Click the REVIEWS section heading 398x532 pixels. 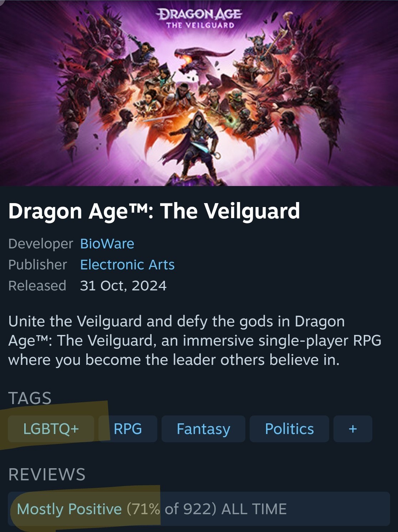(47, 475)
